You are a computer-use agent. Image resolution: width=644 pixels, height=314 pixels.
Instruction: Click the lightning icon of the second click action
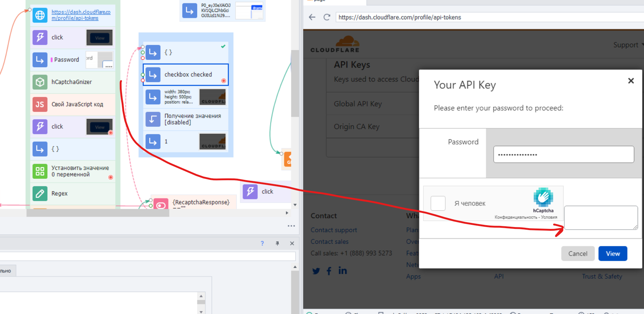pos(40,127)
